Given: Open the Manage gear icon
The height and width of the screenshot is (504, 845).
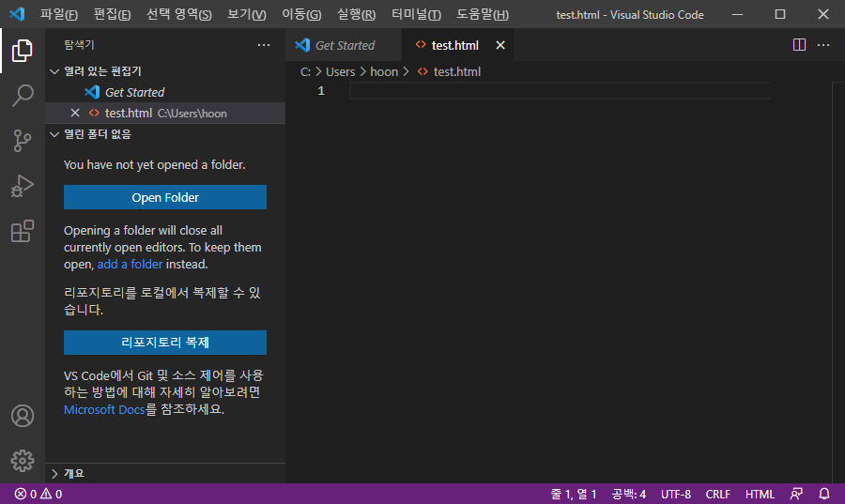Looking at the screenshot, I should [23, 461].
